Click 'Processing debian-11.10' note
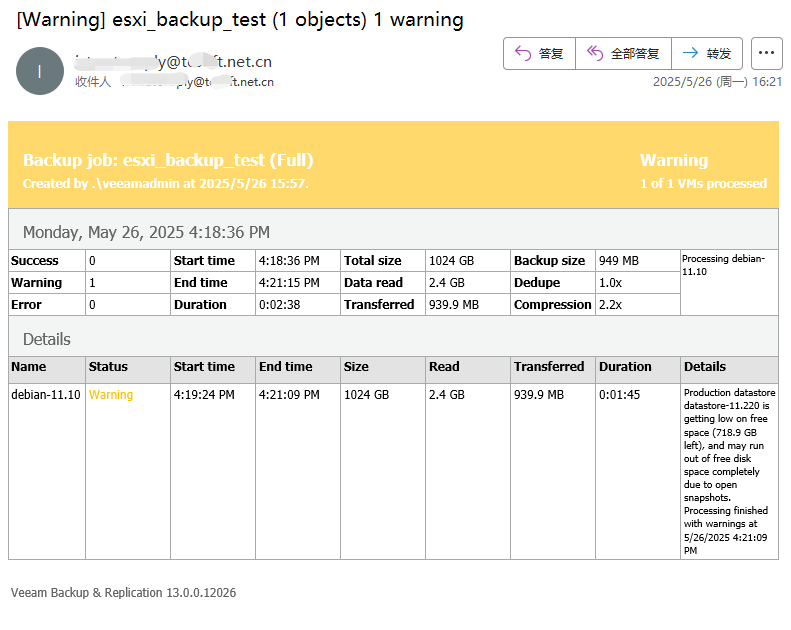This screenshot has width=791, height=630. [723, 265]
